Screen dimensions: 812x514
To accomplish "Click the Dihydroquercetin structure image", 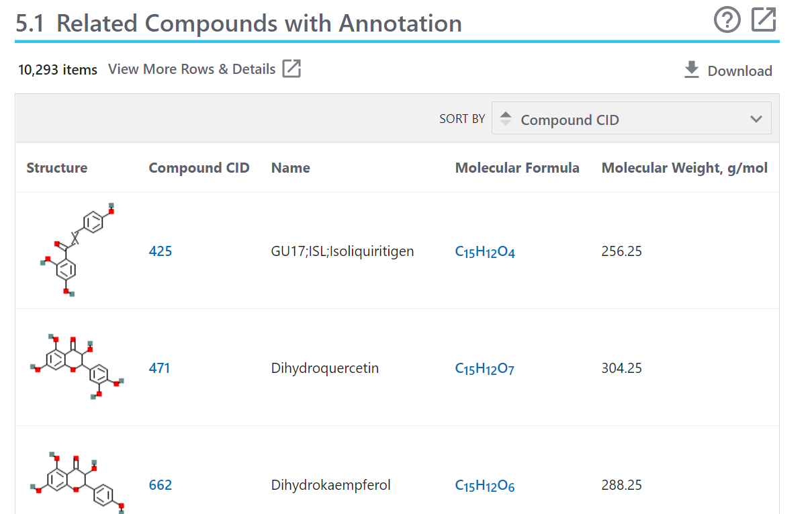I will tap(77, 367).
